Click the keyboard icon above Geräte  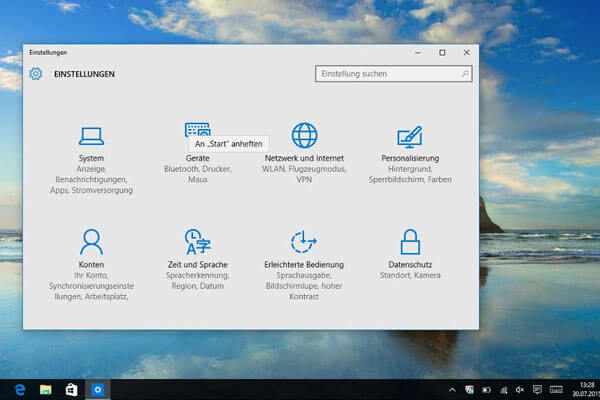click(x=197, y=130)
